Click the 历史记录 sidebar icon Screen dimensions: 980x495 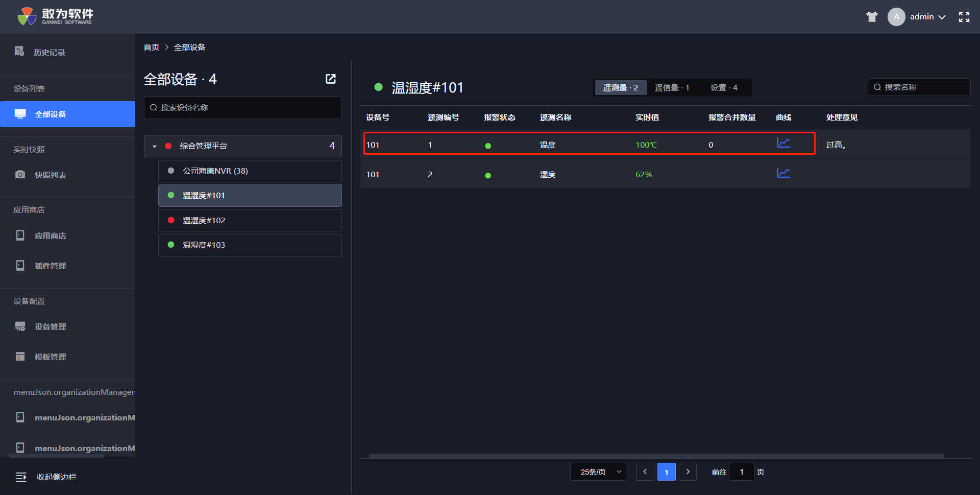[19, 52]
